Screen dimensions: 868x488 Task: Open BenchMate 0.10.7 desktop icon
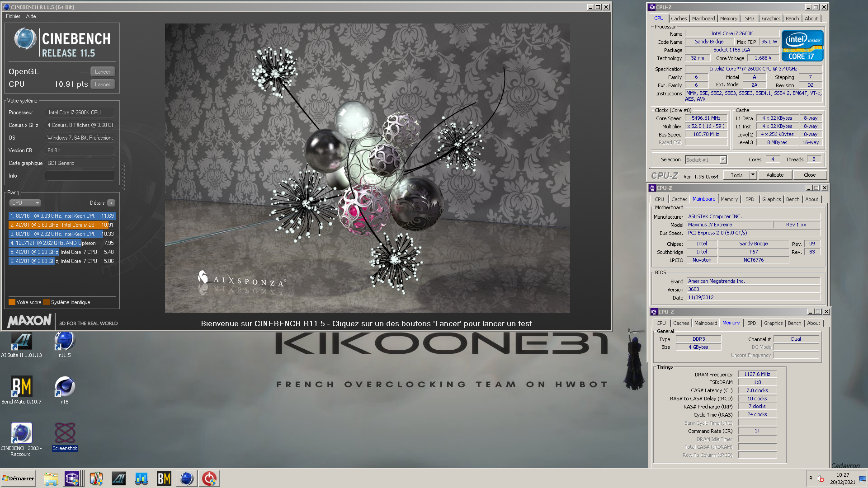click(21, 389)
